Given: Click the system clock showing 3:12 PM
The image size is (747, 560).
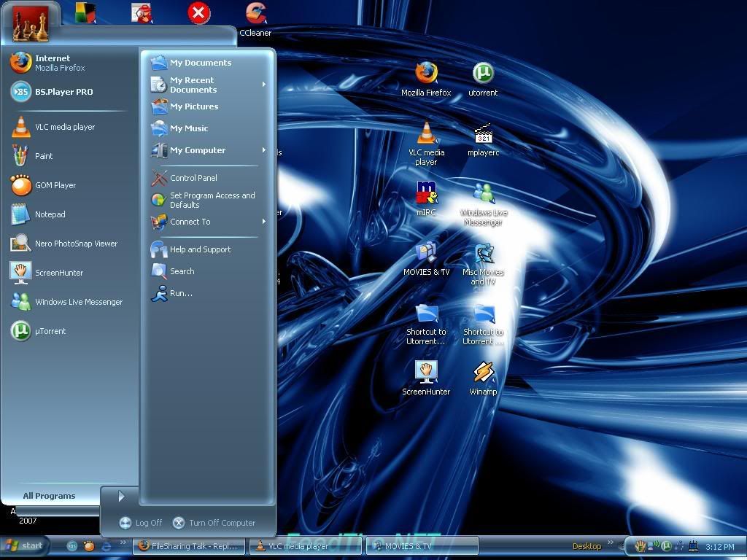Looking at the screenshot, I should click(x=720, y=547).
